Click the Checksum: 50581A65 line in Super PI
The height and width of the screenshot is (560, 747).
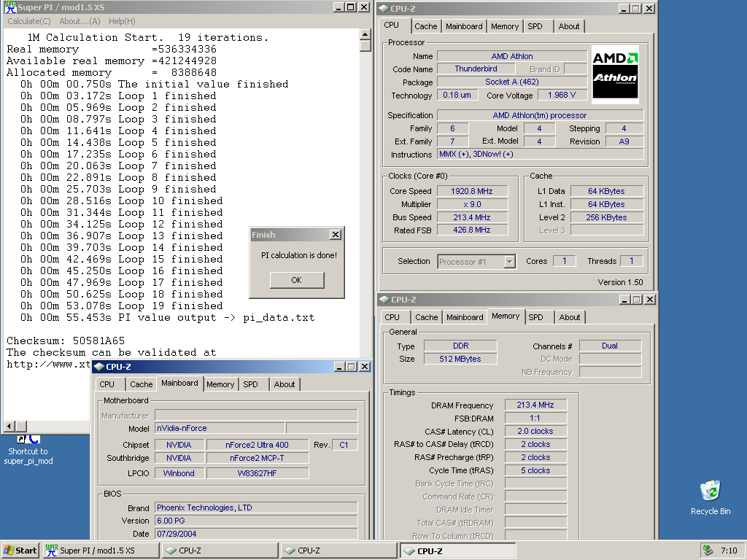point(66,341)
